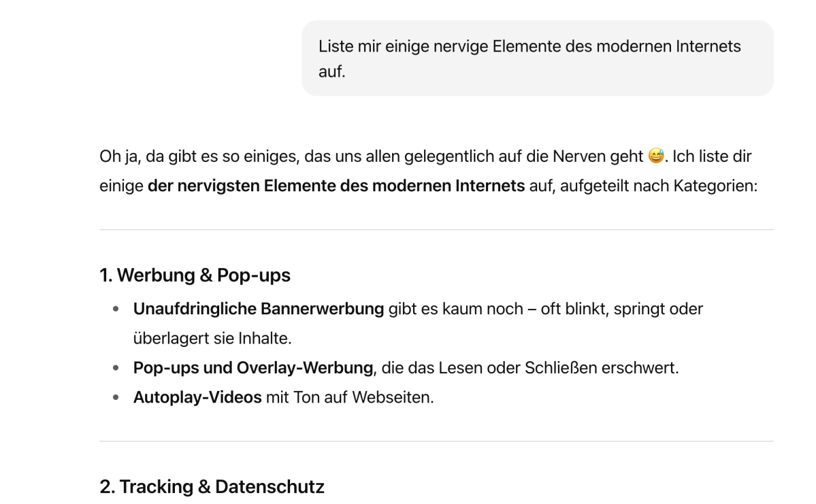Click bold phrase der nervigsten Elemente
The height and width of the screenshot is (504, 816).
click(x=242, y=186)
